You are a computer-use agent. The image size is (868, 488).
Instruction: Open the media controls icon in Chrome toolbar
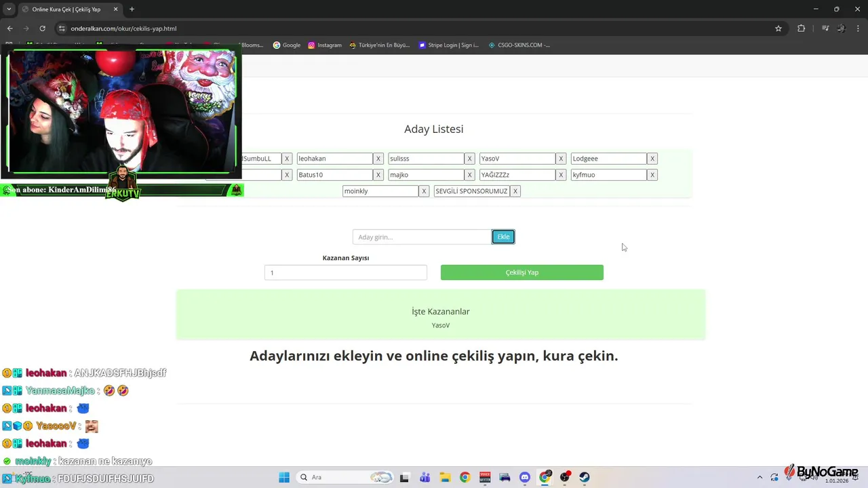coord(825,28)
